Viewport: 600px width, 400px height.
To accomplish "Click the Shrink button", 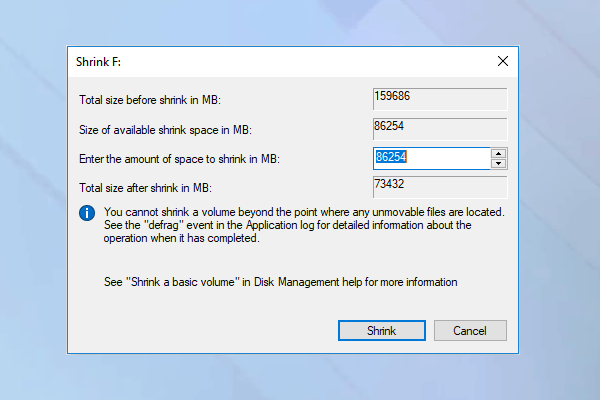I will point(381,330).
